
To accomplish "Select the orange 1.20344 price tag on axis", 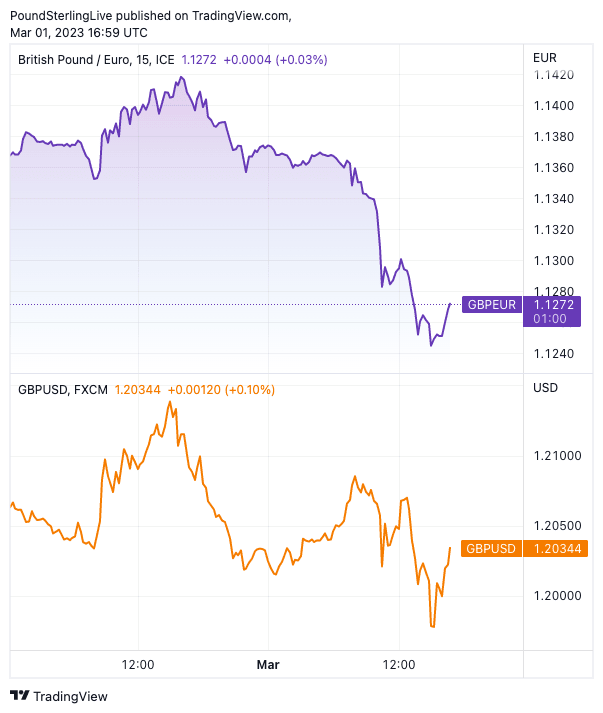I will tap(559, 548).
